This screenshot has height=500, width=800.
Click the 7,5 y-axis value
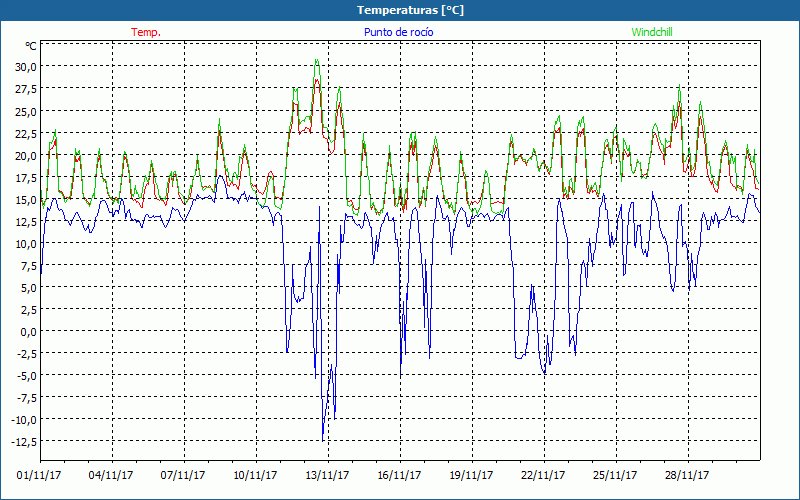point(29,266)
